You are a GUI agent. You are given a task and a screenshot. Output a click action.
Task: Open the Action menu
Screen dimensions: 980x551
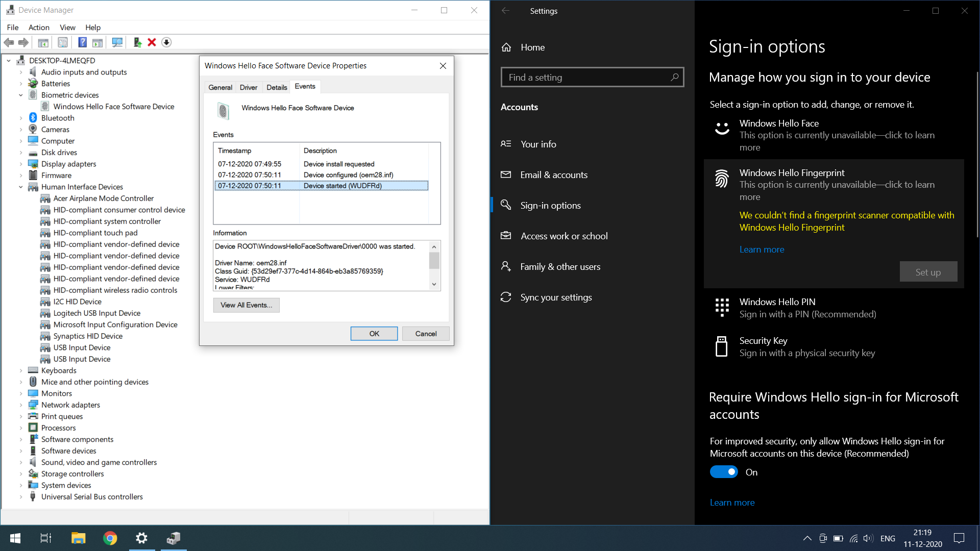pyautogui.click(x=39, y=28)
